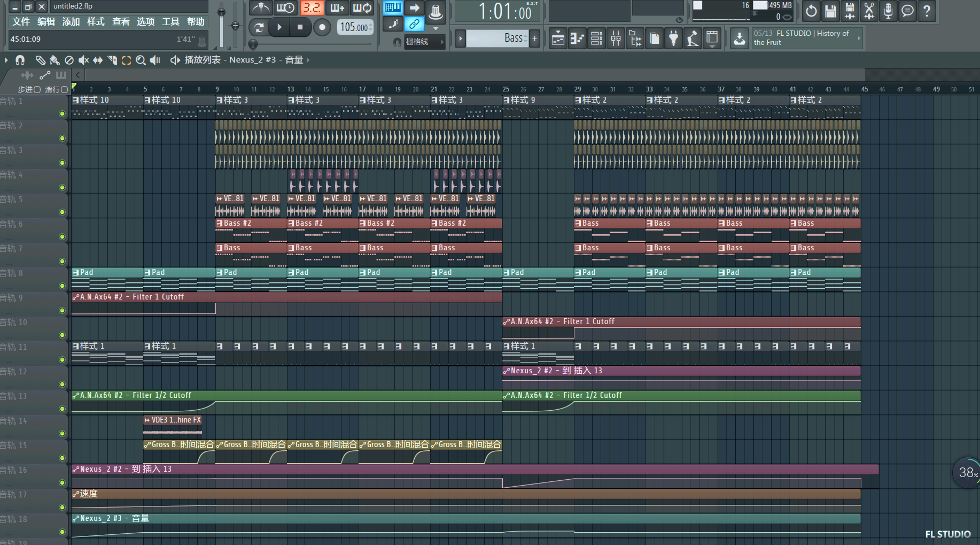Open audio editor scissors-wave icon
This screenshot has width=980, height=545.
coord(869,11)
